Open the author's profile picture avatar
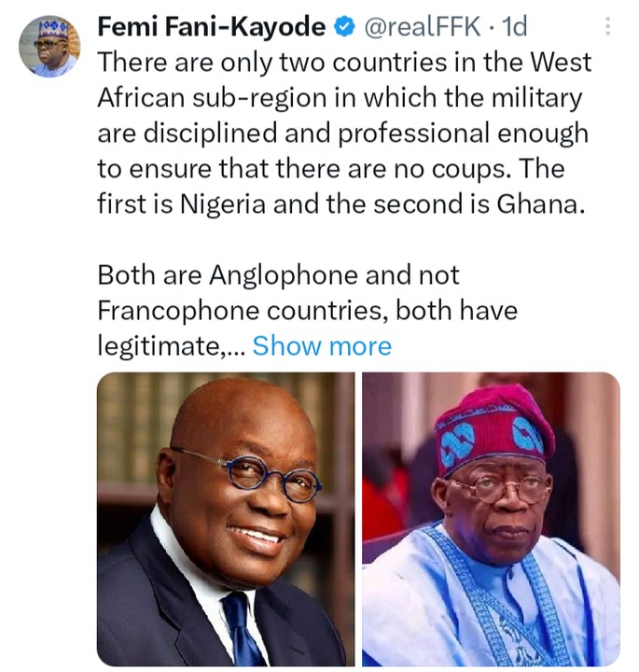This screenshot has width=639, height=672. tap(49, 45)
